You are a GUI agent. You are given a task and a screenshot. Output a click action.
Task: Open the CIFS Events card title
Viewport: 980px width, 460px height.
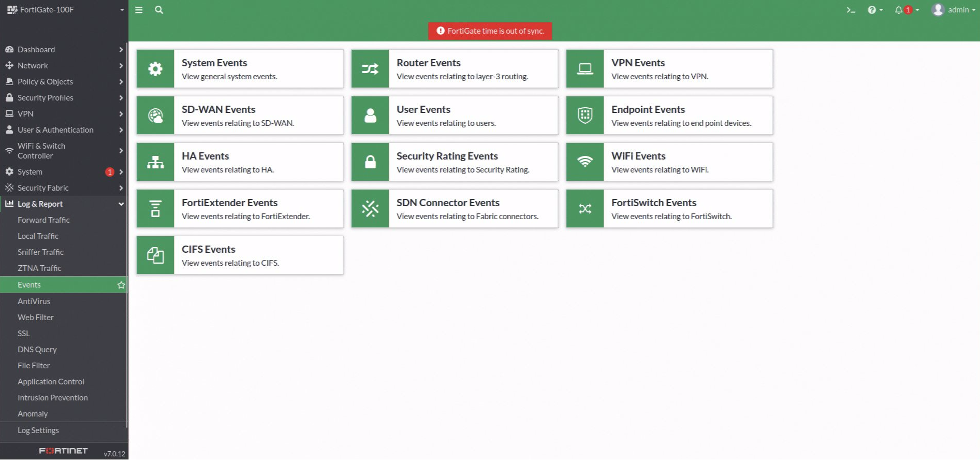point(208,249)
